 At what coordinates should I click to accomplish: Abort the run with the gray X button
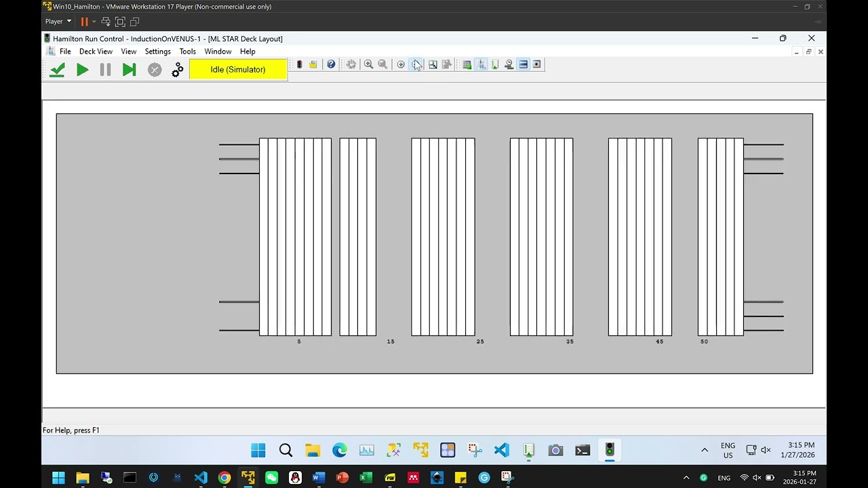155,70
